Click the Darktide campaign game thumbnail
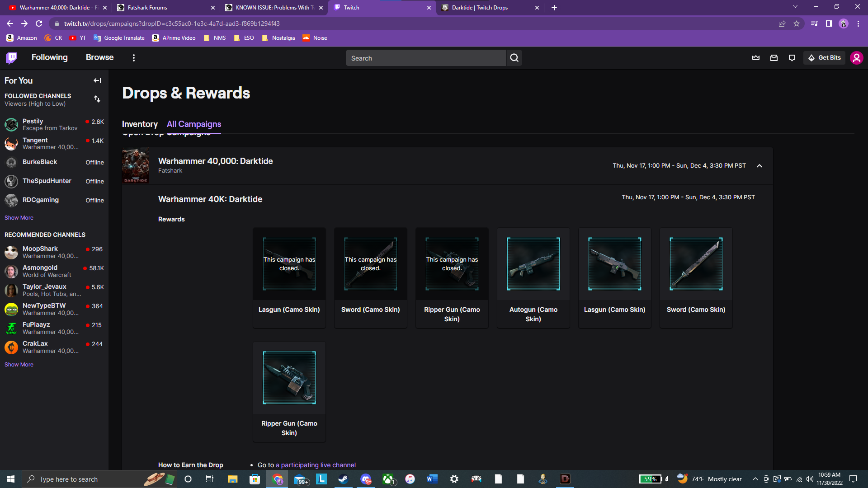The width and height of the screenshot is (868, 488). (136, 166)
